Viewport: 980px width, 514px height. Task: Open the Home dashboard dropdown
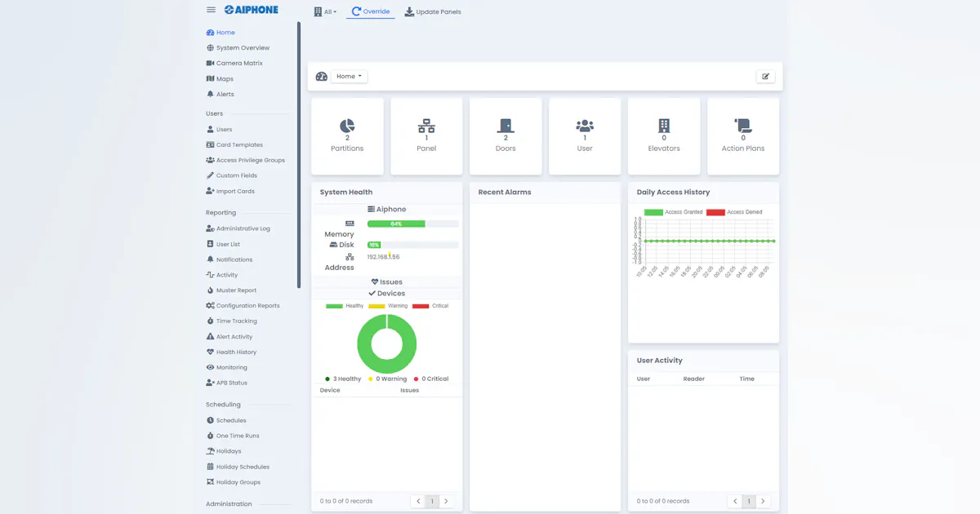coord(349,77)
